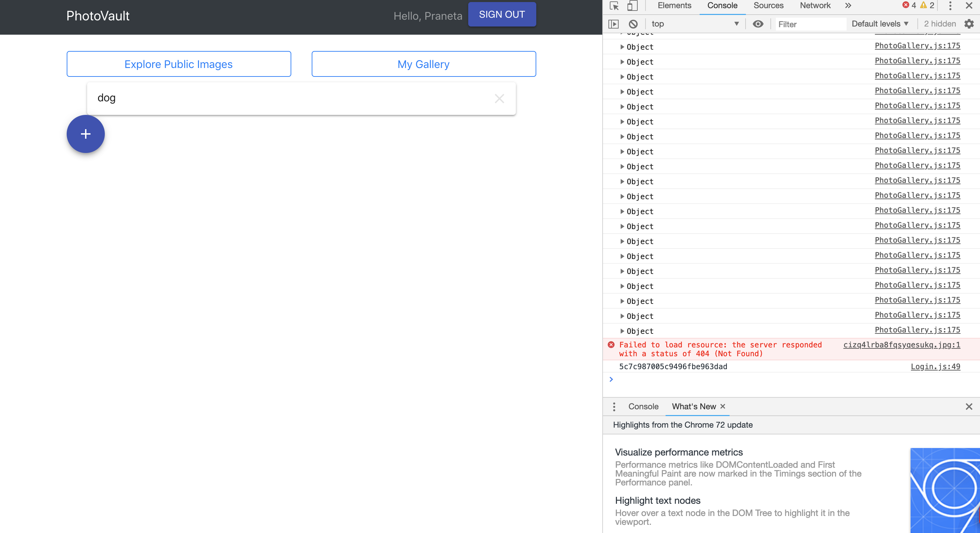
Task: Open the Default levels dropdown
Action: [x=879, y=23]
